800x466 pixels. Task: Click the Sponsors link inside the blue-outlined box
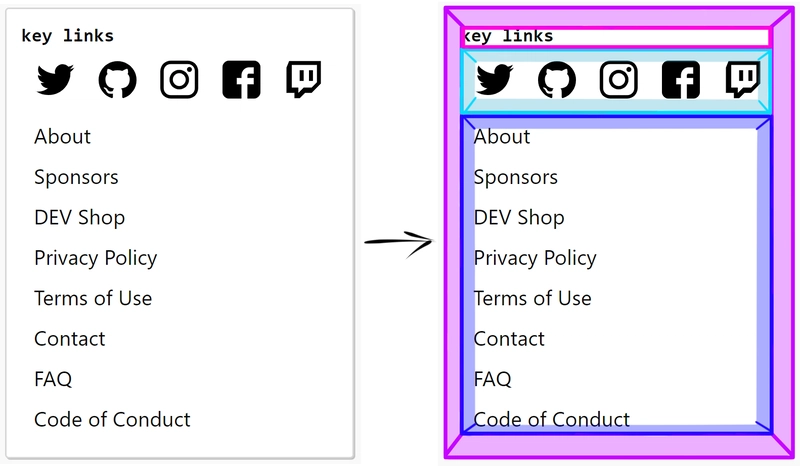(x=515, y=178)
